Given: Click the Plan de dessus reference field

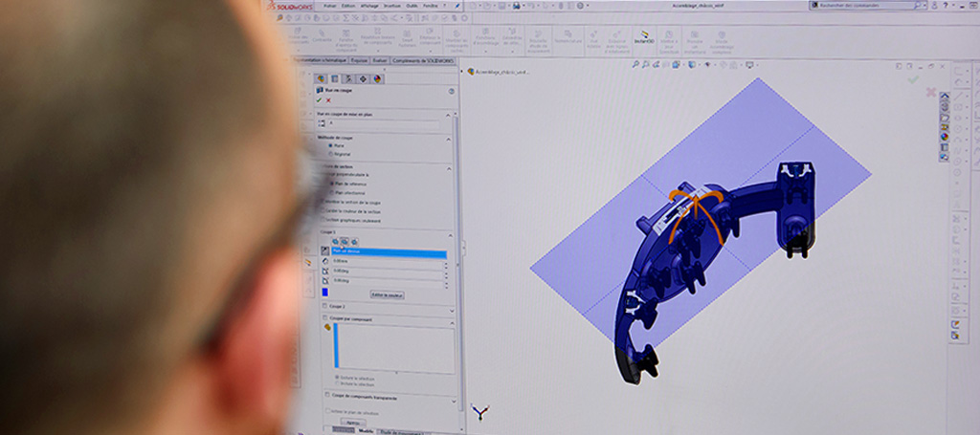Looking at the screenshot, I should pos(389,253).
